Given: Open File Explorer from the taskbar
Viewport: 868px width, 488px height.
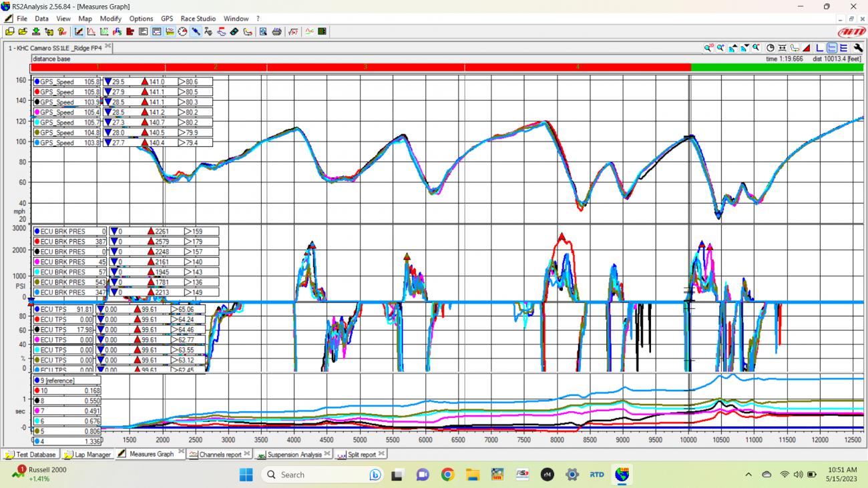Looking at the screenshot, I should point(473,475).
